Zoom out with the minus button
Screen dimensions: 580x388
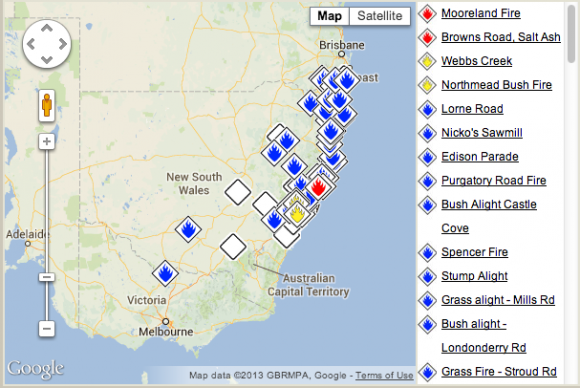(x=47, y=328)
